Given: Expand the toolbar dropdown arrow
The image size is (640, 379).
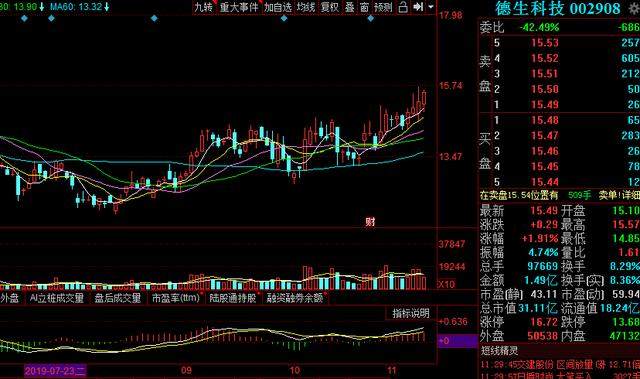Looking at the screenshot, I should (x=431, y=7).
